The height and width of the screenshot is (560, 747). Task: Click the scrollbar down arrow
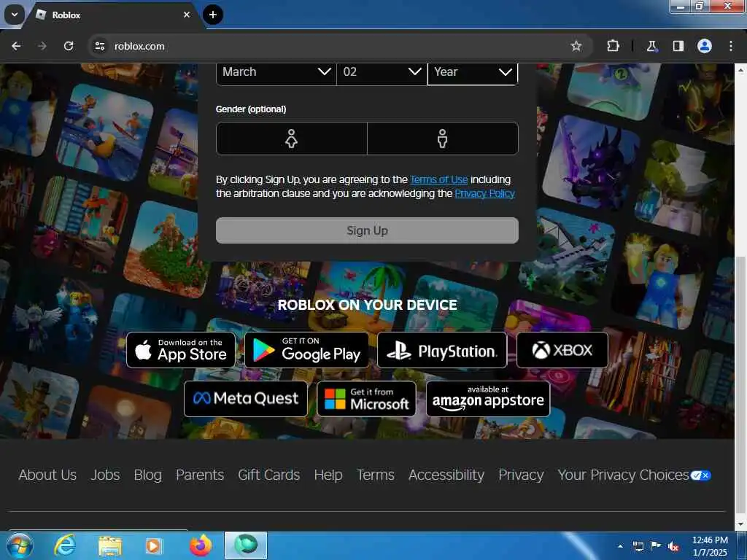coord(740,524)
